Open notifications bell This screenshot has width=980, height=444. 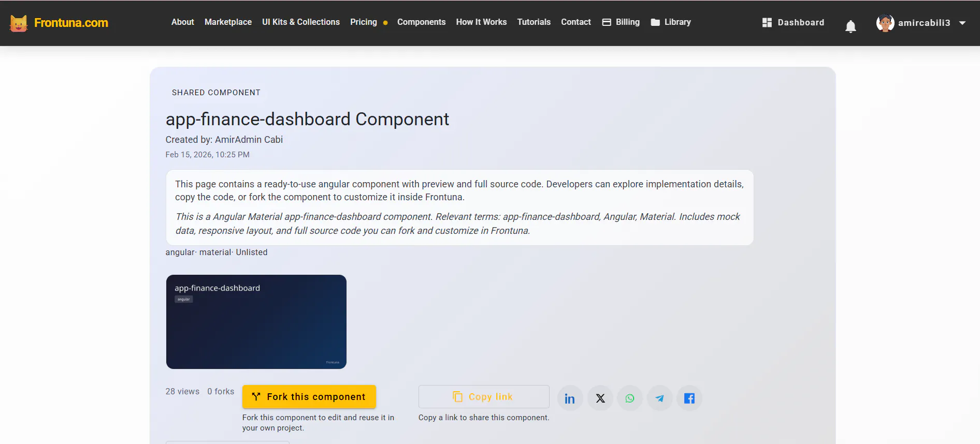click(x=851, y=26)
